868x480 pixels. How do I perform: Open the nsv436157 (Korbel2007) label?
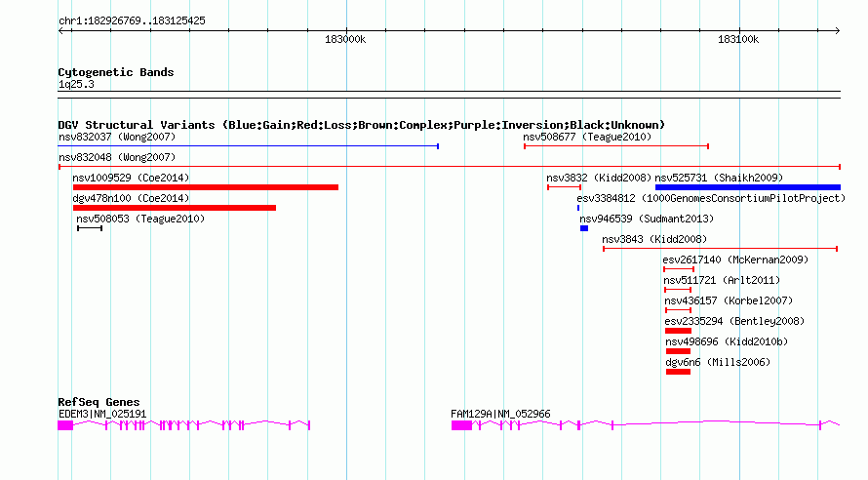[x=729, y=300]
